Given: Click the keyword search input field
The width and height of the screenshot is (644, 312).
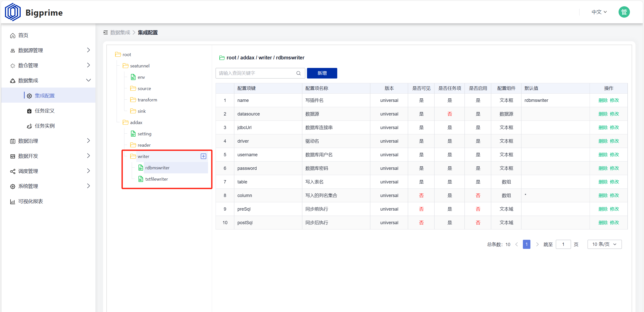Looking at the screenshot, I should (x=260, y=73).
